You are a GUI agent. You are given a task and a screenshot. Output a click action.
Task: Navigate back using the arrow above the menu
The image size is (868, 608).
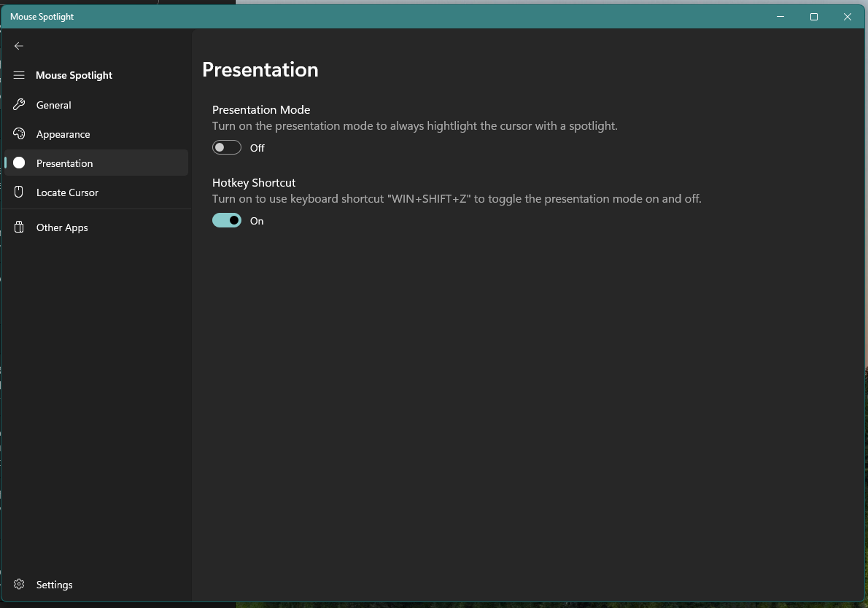(x=19, y=46)
